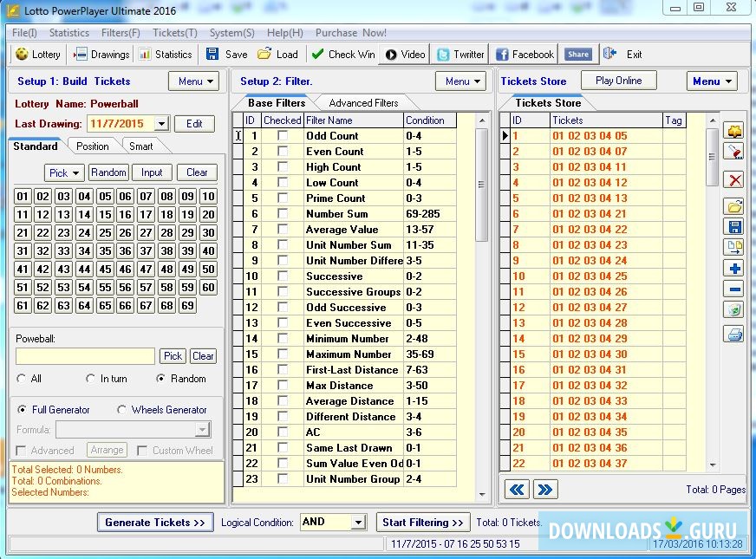Click the Random numbers button
756x559 pixels.
tap(108, 172)
